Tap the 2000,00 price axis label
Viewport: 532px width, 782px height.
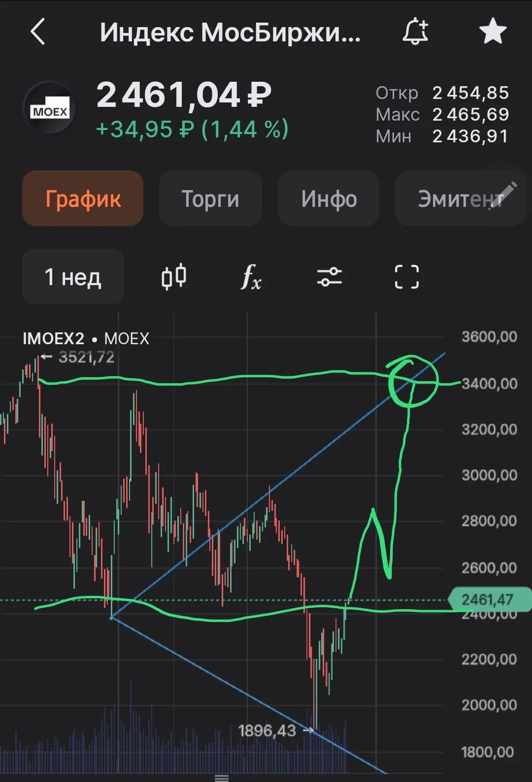(x=489, y=705)
